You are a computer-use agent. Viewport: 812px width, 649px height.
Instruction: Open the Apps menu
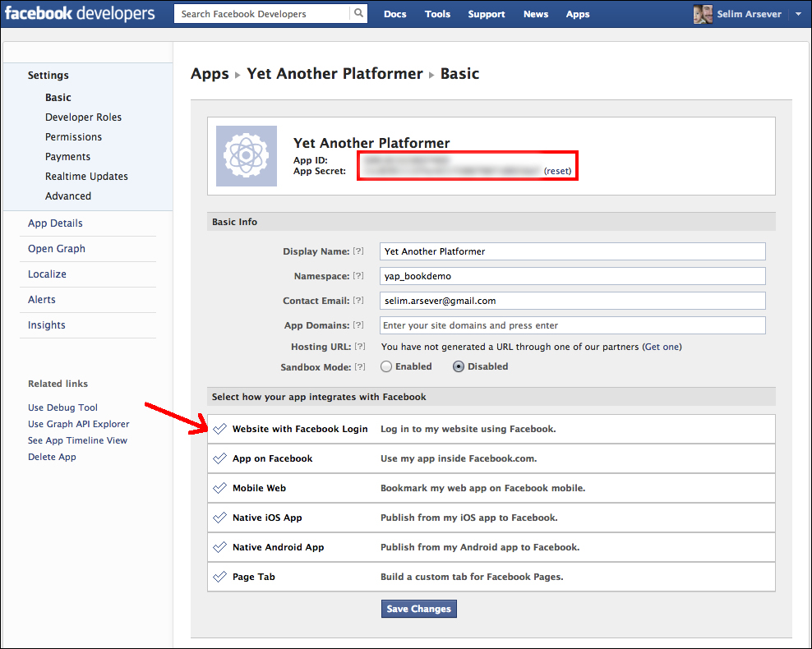point(578,14)
